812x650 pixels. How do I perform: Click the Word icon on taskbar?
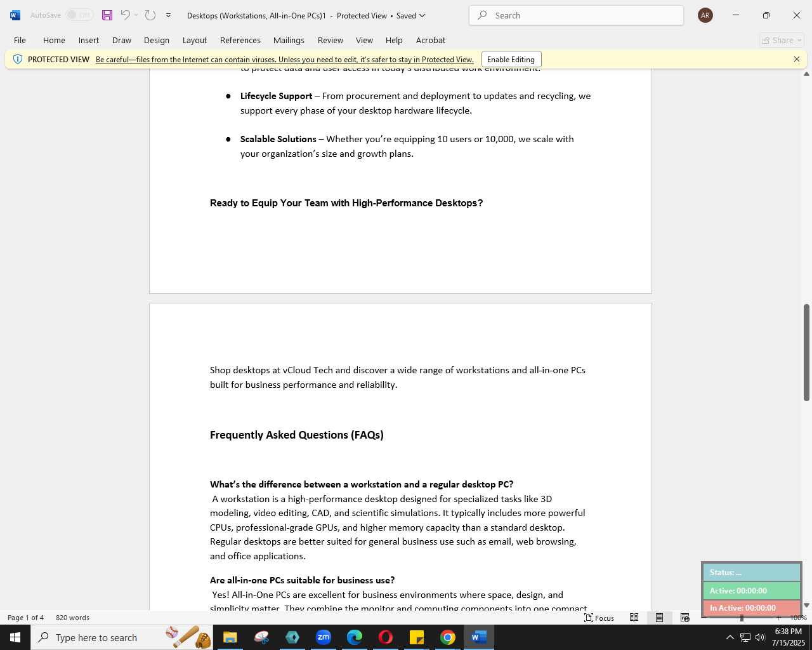pos(479,637)
